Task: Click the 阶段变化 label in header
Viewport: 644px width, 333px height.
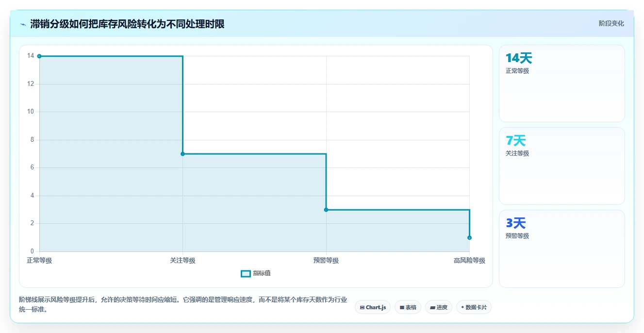Action: tap(611, 23)
